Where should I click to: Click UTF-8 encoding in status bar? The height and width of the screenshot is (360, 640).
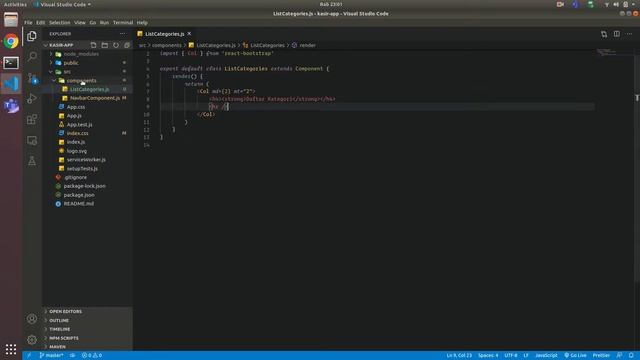(x=511, y=356)
